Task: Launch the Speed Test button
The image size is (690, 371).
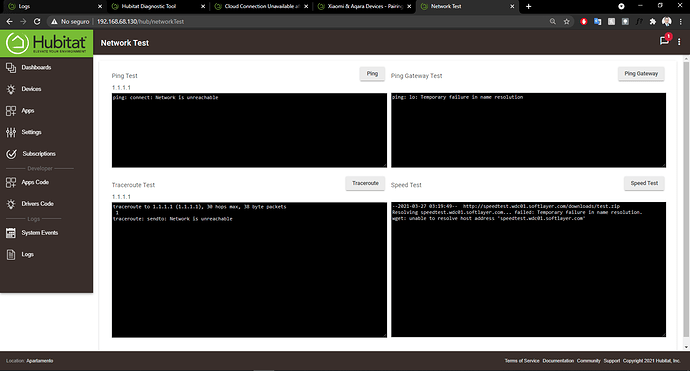Action: pyautogui.click(x=644, y=183)
